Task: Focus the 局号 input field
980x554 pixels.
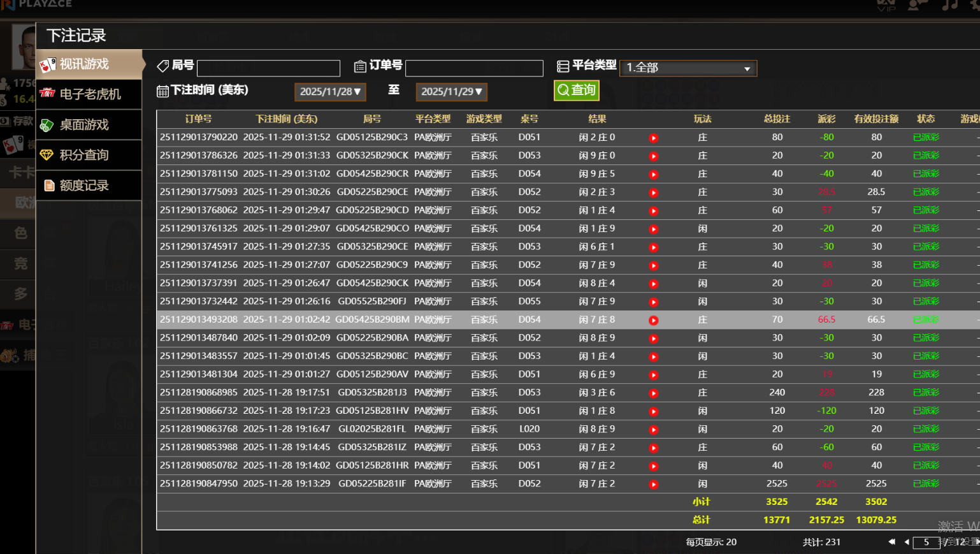Action: click(268, 68)
